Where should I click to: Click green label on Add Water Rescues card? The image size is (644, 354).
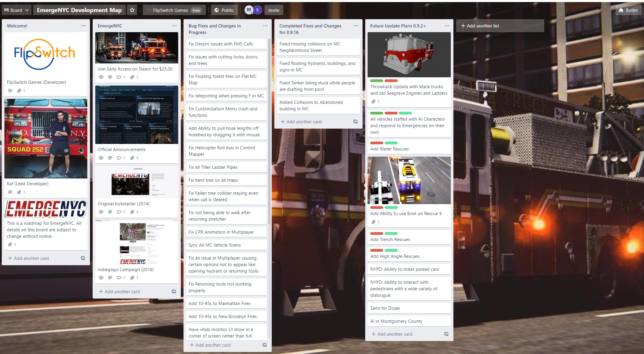(x=391, y=143)
